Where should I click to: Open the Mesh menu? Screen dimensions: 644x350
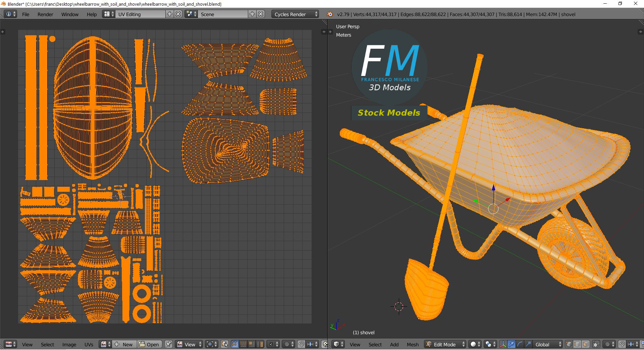coord(413,345)
